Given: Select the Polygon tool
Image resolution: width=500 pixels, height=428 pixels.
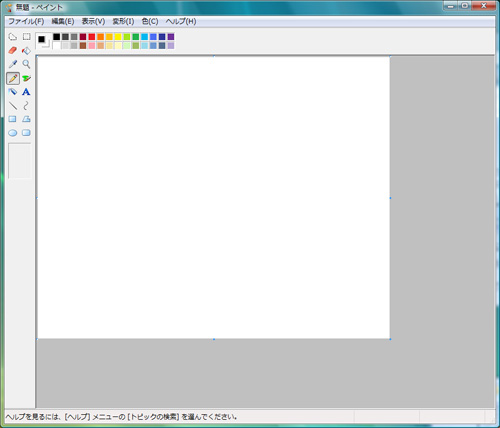Looking at the screenshot, I should (26, 119).
